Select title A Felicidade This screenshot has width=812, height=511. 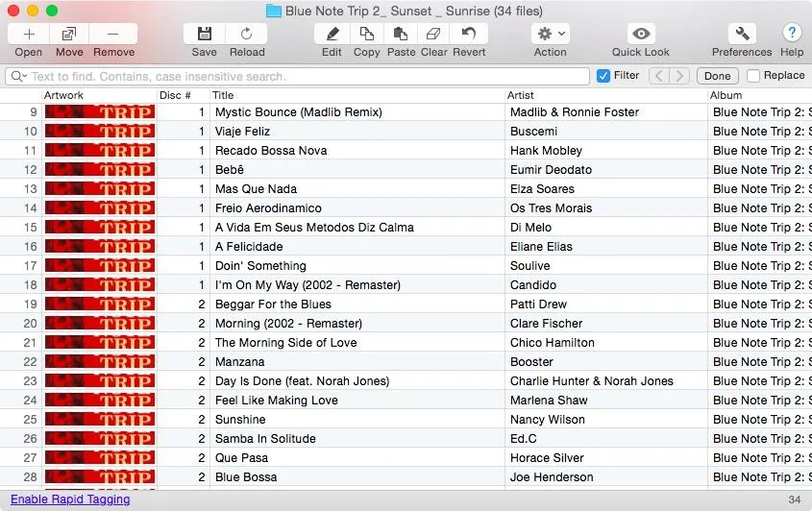pos(249,247)
